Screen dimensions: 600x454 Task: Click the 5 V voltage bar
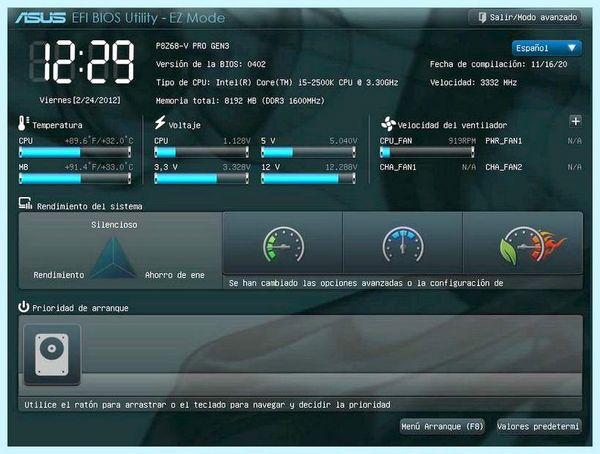coord(308,152)
